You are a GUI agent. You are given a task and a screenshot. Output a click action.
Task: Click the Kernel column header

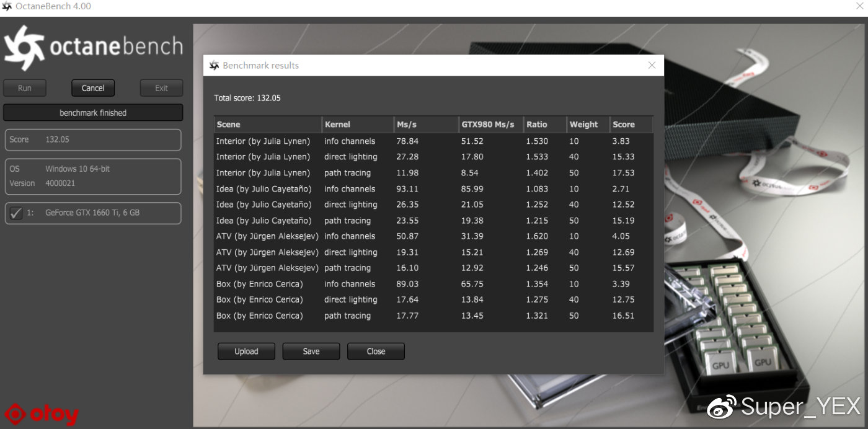coord(357,124)
